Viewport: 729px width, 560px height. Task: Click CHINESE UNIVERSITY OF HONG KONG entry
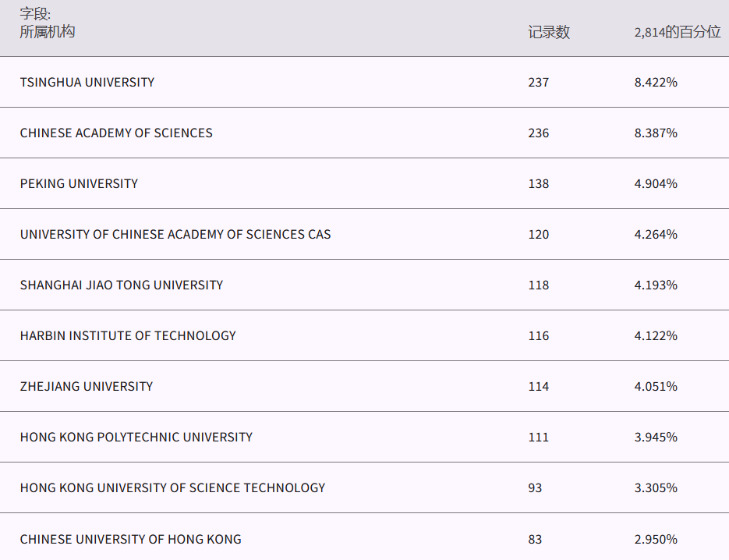click(131, 539)
